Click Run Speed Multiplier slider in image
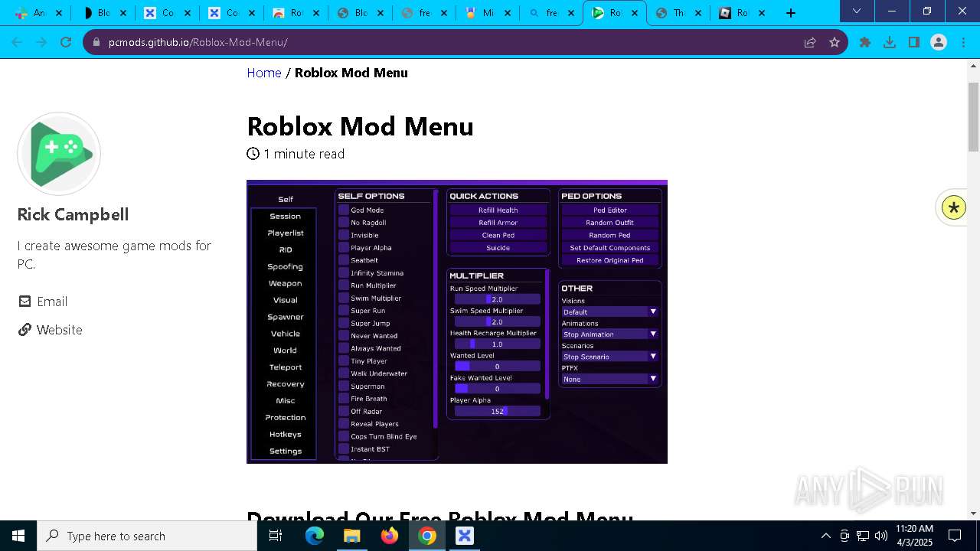This screenshot has height=551, width=980. point(497,299)
